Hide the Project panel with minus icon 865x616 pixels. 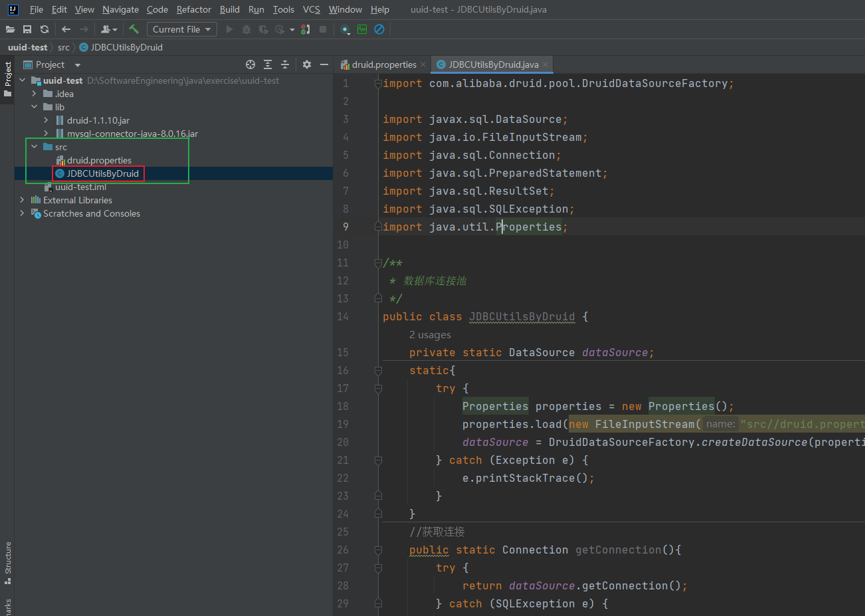(324, 64)
